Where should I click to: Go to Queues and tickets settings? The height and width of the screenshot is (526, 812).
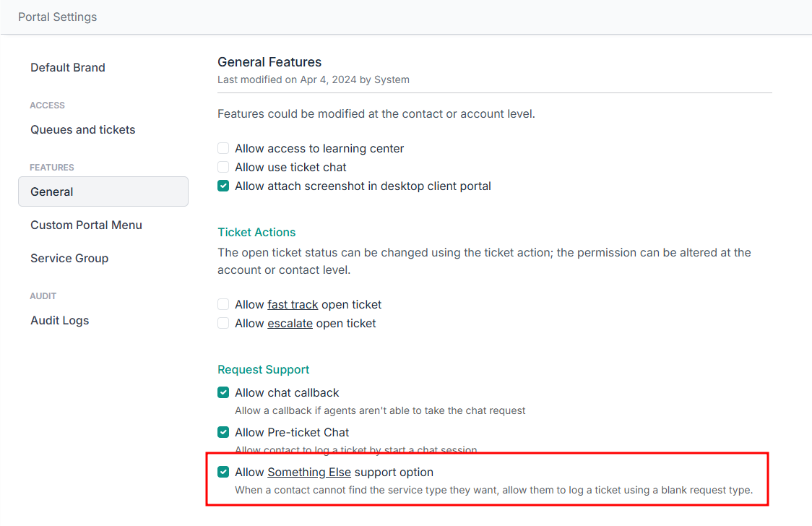click(83, 129)
